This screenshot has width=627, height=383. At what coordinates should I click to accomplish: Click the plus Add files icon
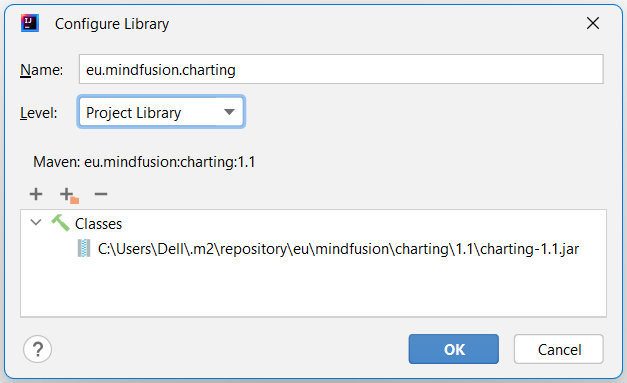pyautogui.click(x=36, y=194)
